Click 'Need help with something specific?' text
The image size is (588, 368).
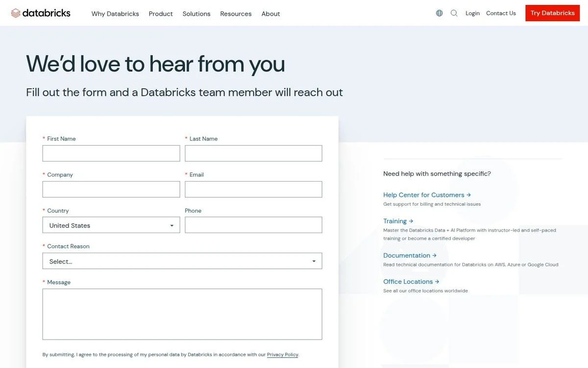[x=437, y=174]
